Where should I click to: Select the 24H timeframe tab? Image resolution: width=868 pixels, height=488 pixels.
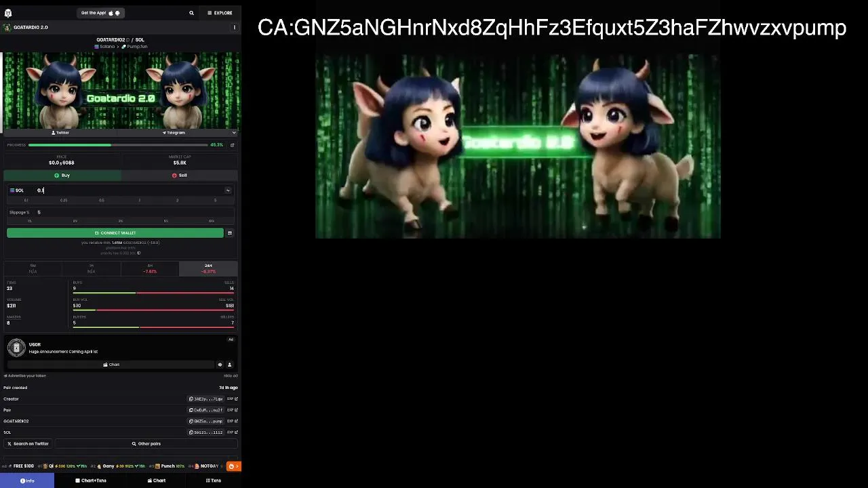[x=208, y=268]
